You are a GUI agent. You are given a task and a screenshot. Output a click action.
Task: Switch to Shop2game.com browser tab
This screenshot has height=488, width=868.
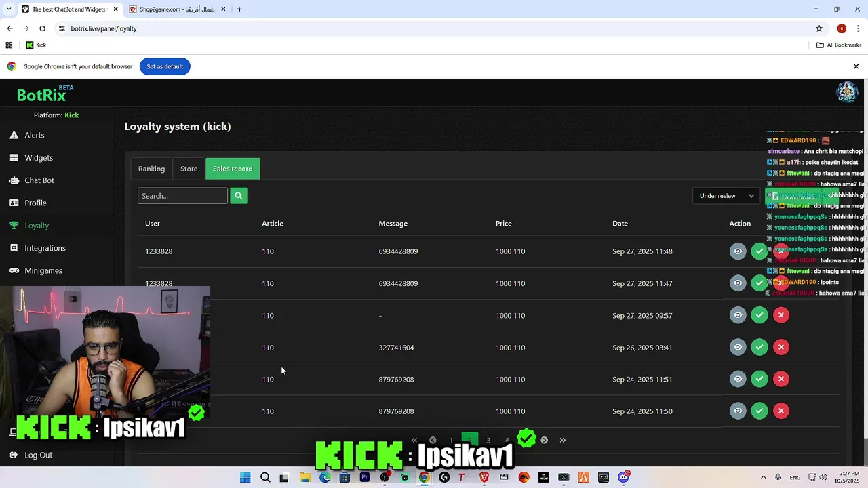coord(176,9)
